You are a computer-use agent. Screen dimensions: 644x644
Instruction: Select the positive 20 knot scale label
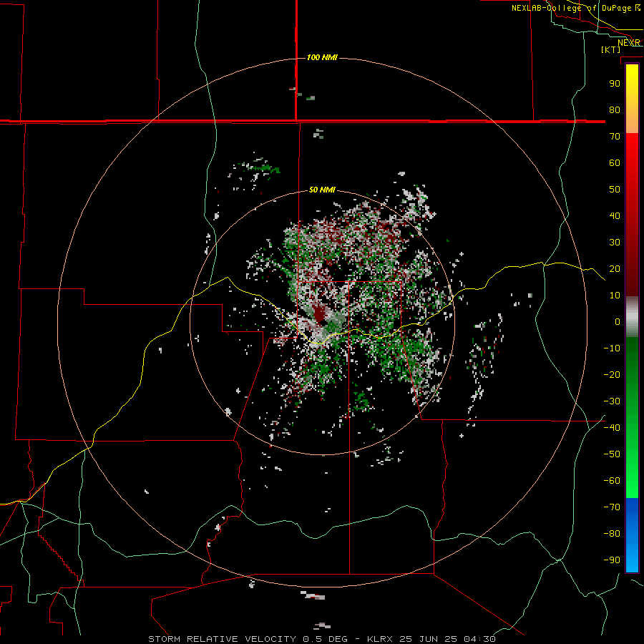[615, 269]
